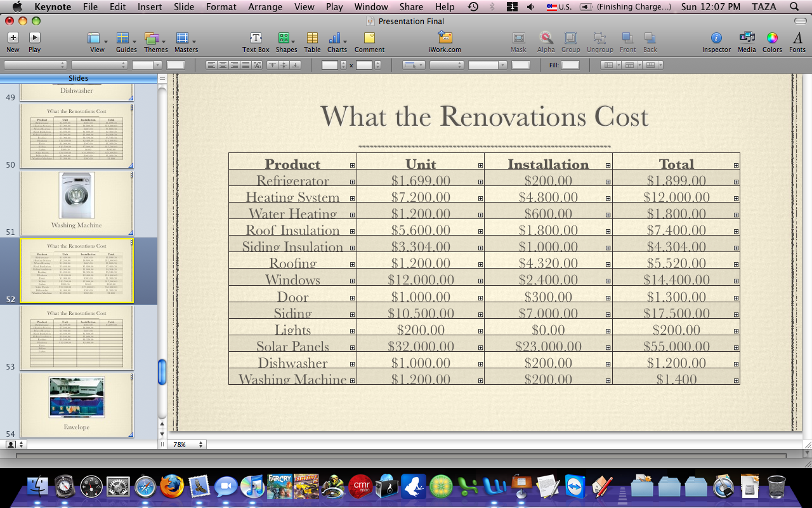Insert a Text Box
812x508 pixels.
click(256, 42)
